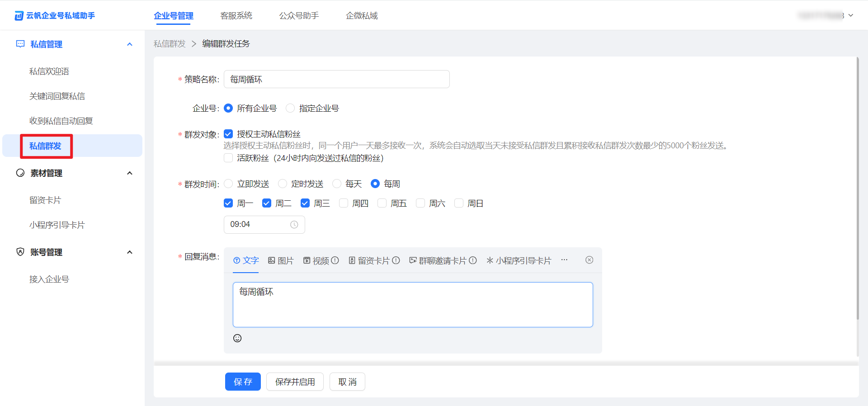
Task: Open 关键词回复私信 in sidebar
Action: pyautogui.click(x=57, y=96)
